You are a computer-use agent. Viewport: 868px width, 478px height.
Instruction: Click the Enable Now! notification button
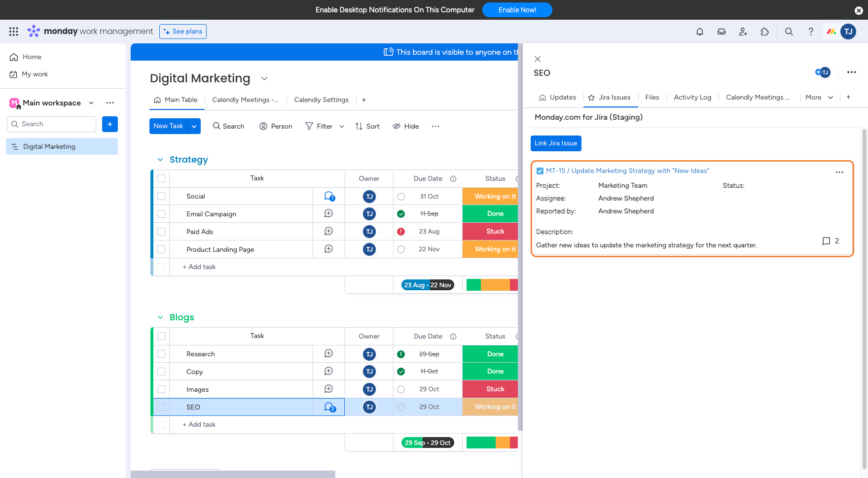pyautogui.click(x=517, y=10)
